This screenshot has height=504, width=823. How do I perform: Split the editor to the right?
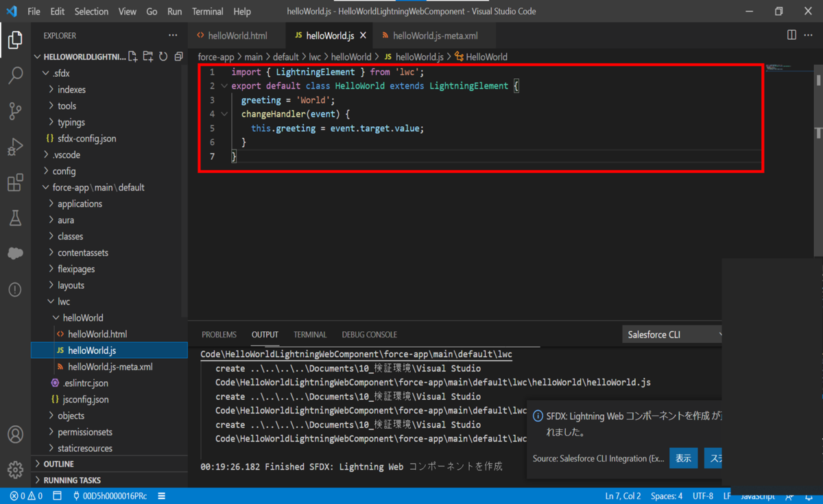pyautogui.click(x=791, y=35)
